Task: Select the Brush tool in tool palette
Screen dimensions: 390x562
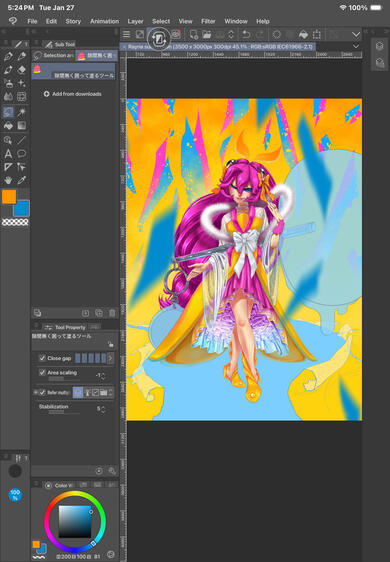Action: (x=8, y=70)
